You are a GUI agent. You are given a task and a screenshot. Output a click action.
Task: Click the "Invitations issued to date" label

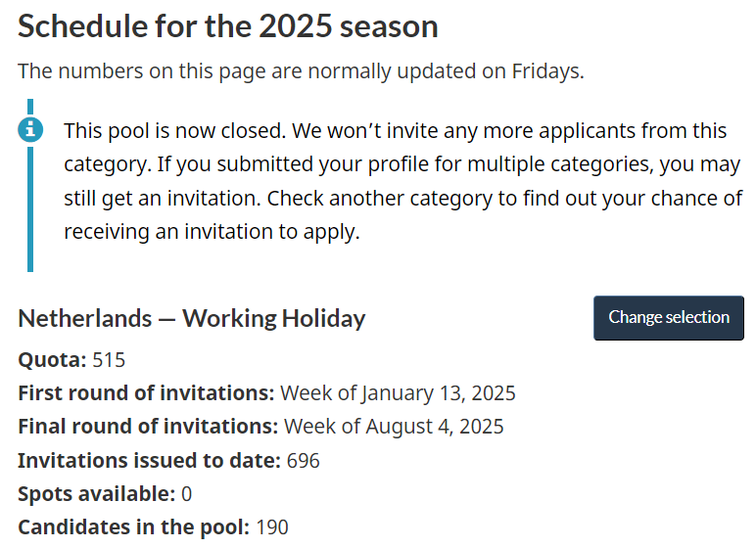150,460
